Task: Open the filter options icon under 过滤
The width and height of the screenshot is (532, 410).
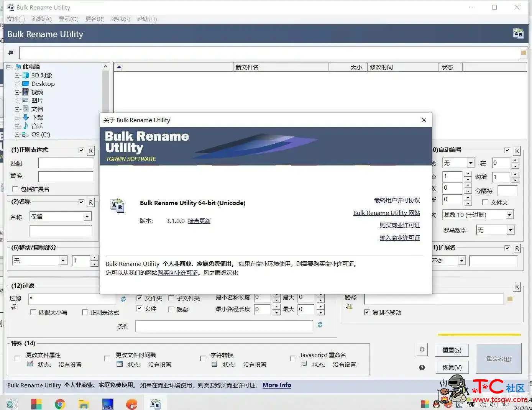Action: 14,307
